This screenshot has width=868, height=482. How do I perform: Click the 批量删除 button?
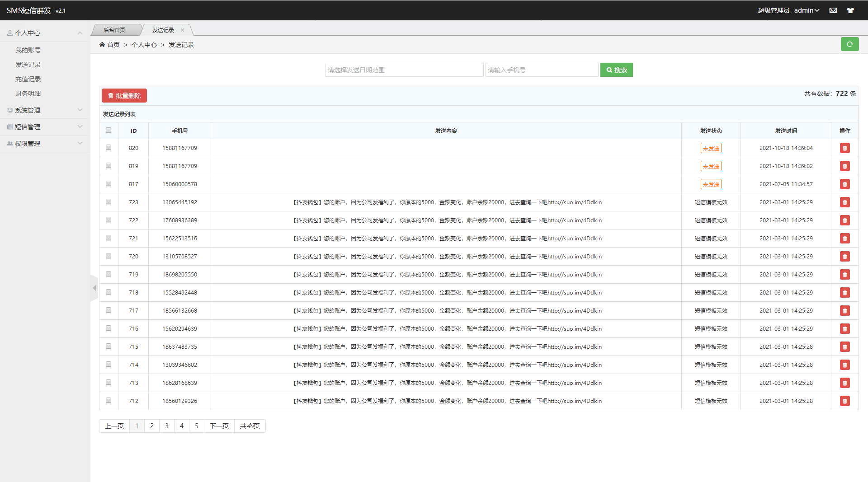point(124,96)
